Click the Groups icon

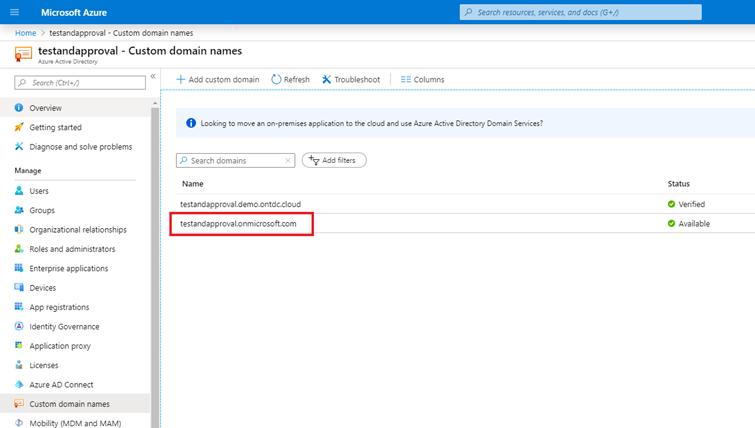point(19,210)
